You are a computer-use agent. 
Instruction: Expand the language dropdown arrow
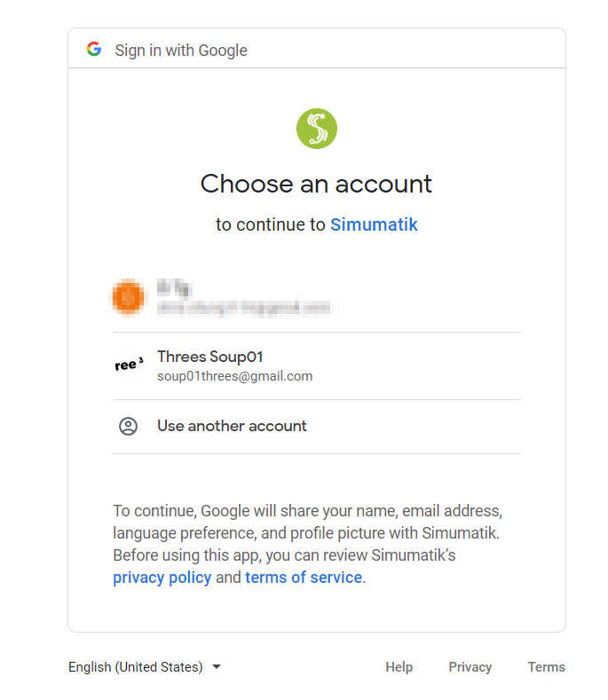click(217, 666)
